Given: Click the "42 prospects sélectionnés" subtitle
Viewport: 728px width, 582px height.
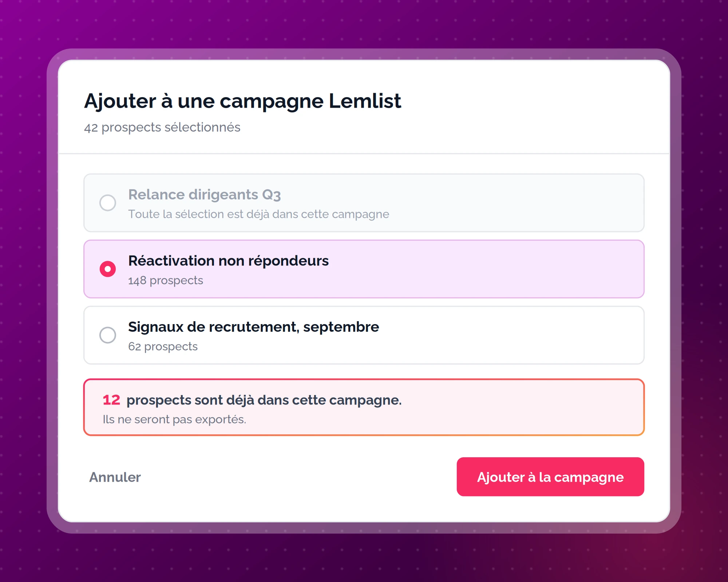Looking at the screenshot, I should 162,127.
